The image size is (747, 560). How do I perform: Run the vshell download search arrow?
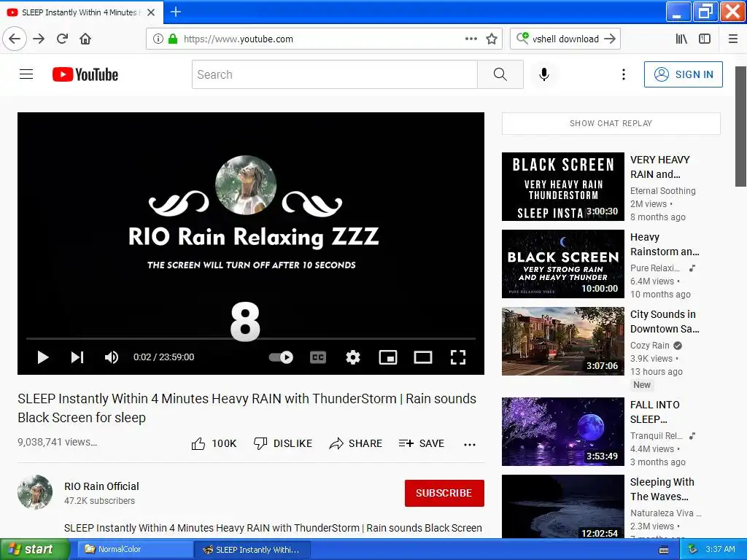pos(610,39)
